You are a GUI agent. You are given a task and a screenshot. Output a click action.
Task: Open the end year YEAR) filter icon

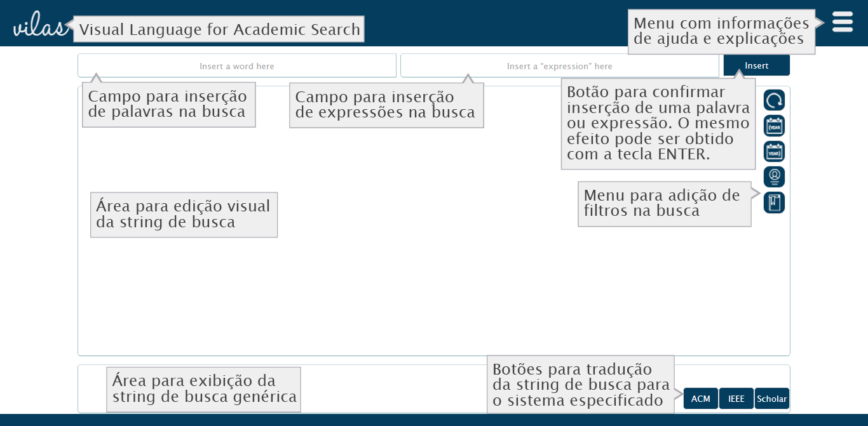773,151
